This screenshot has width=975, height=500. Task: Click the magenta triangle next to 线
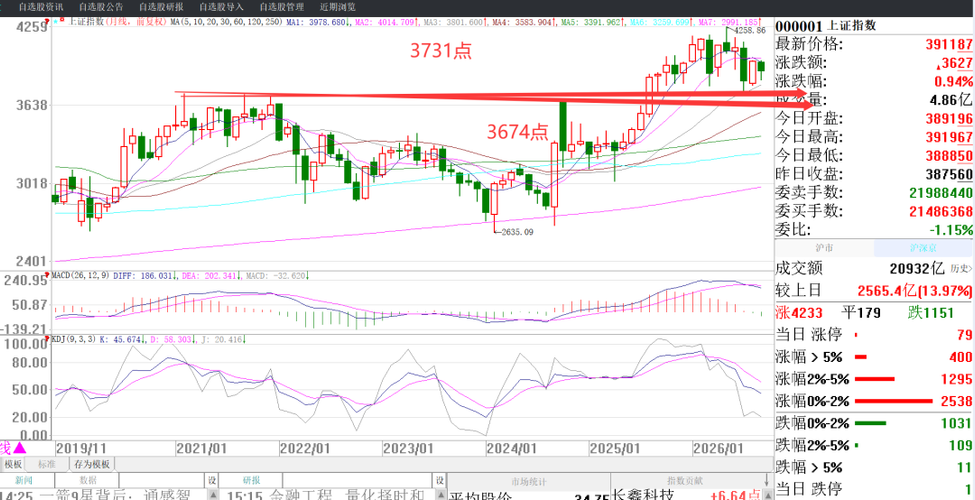[x=19, y=447]
